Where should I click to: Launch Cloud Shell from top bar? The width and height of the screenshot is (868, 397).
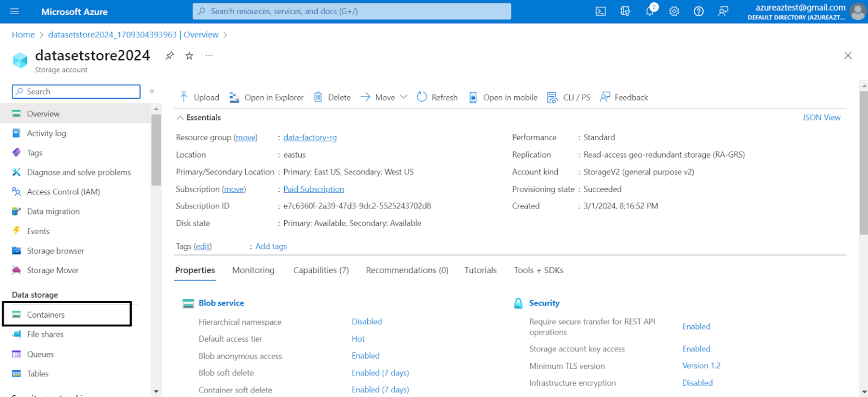pos(601,11)
